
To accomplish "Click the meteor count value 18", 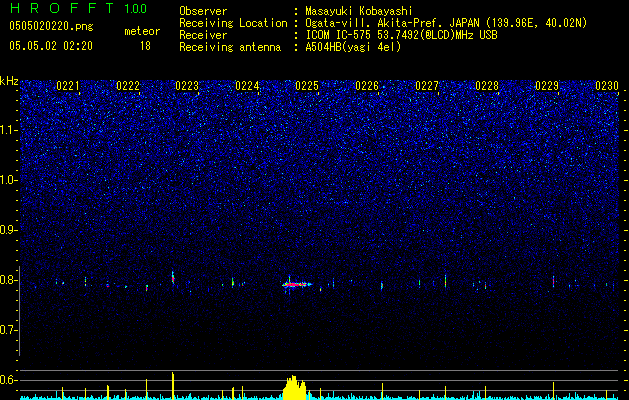I will [145, 46].
